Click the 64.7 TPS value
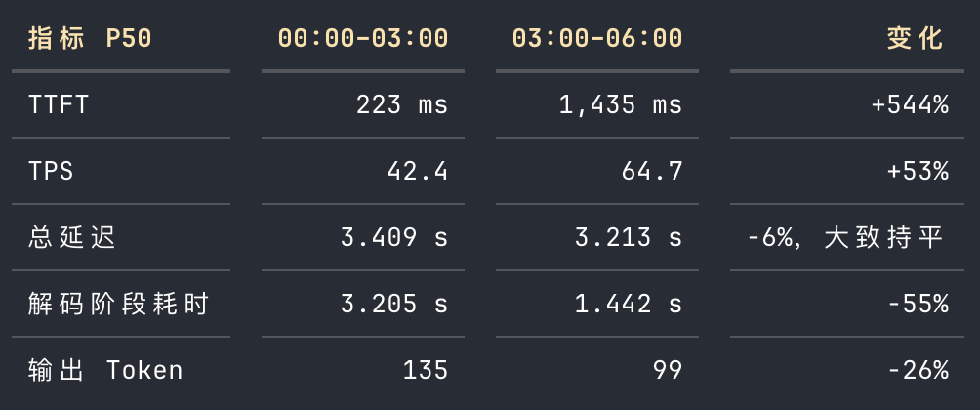This screenshot has height=410, width=980. (x=652, y=171)
